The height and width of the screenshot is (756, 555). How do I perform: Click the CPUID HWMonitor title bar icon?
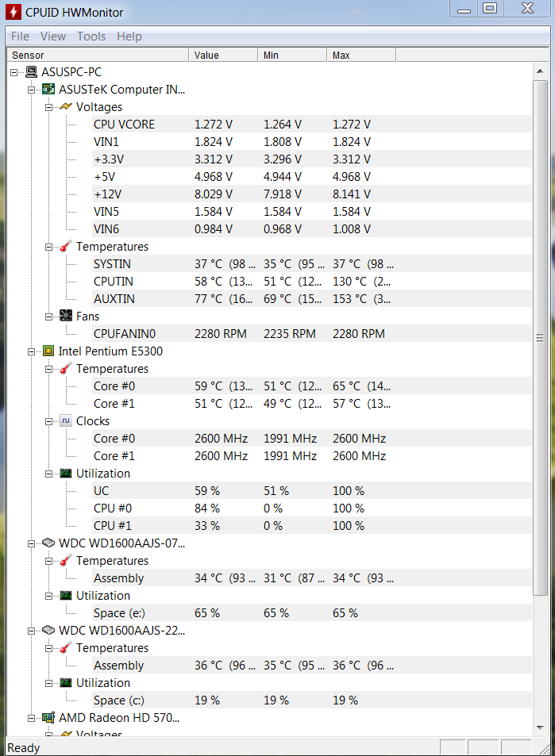tap(13, 12)
